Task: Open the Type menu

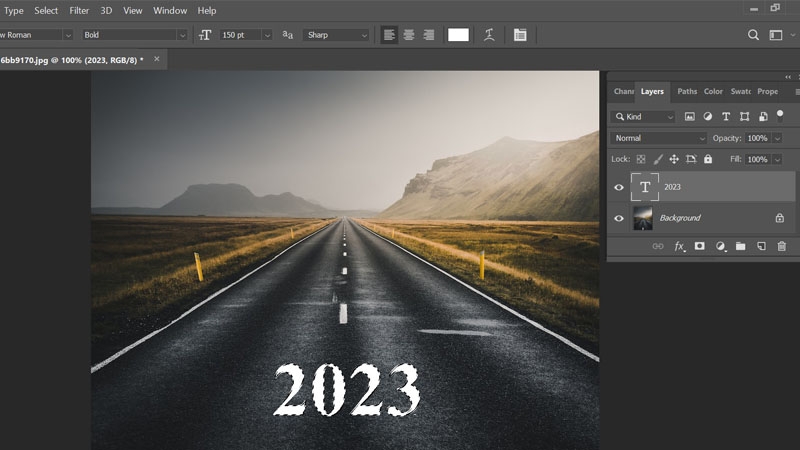Action: [14, 10]
